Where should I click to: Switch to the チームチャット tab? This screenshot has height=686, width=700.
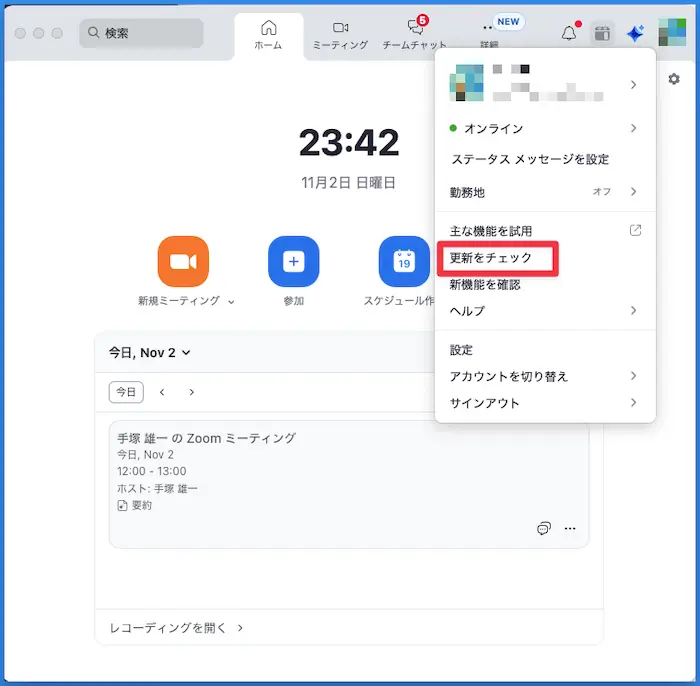pos(414,35)
